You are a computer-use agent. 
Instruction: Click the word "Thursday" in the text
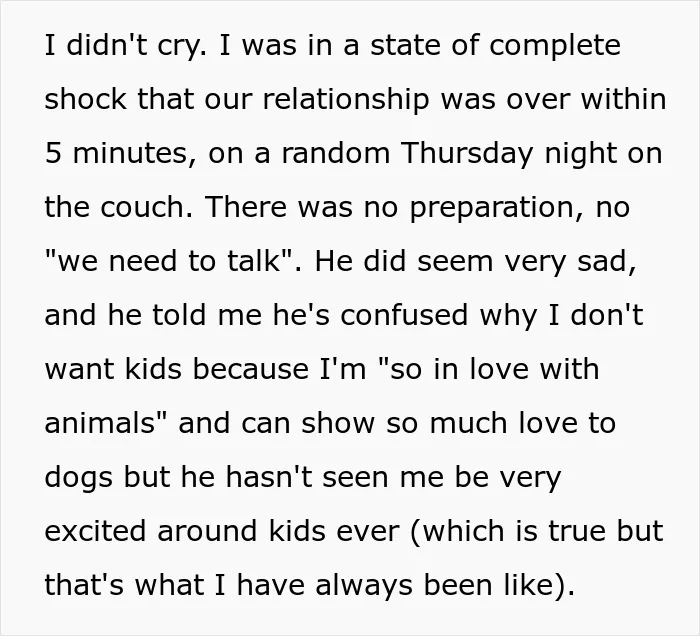tap(467, 154)
